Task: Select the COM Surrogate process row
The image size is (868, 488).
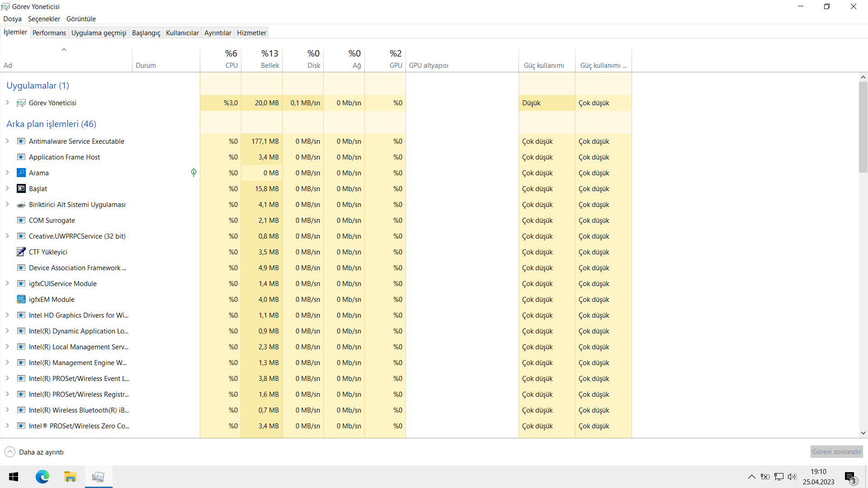Action: pos(52,220)
